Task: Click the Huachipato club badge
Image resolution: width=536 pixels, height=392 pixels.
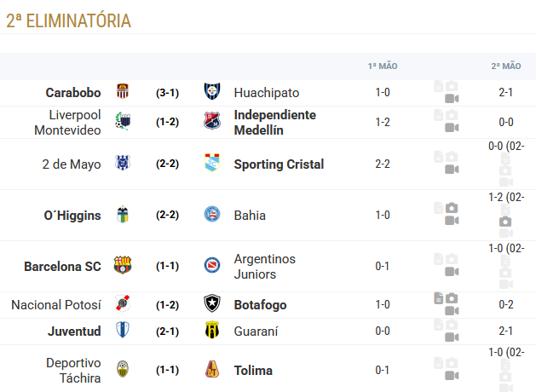Action: click(x=212, y=92)
